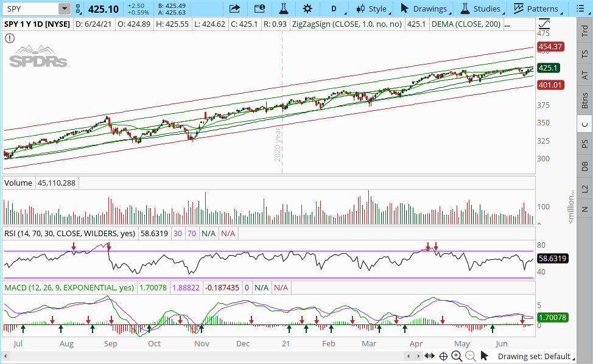Open the Drawings menu
The height and width of the screenshot is (364, 593).
[x=424, y=9]
